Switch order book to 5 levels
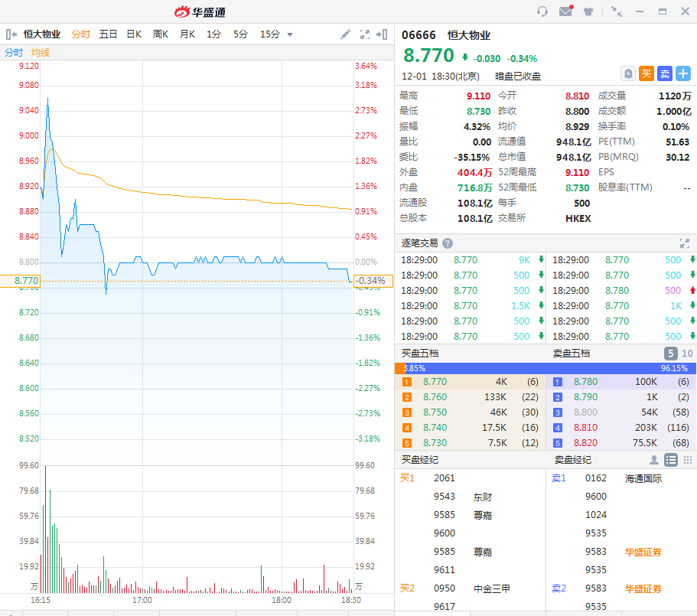This screenshot has width=697, height=616. pyautogui.click(x=671, y=354)
